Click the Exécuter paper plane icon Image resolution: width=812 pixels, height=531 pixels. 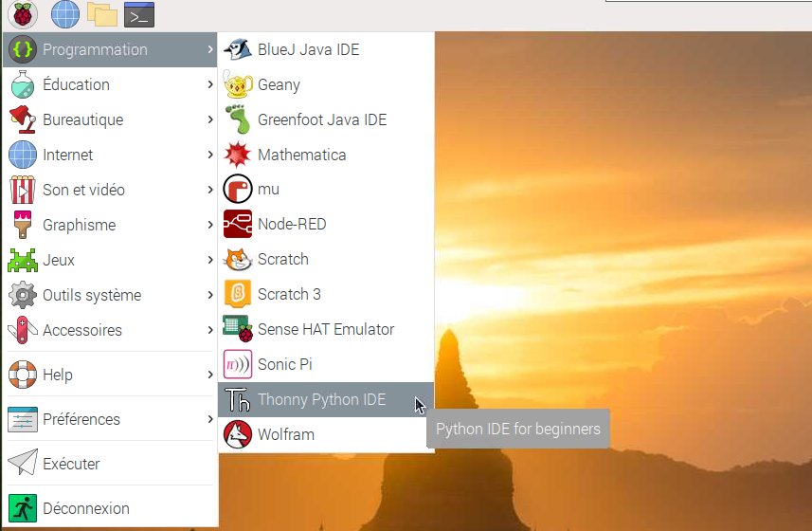point(23,463)
